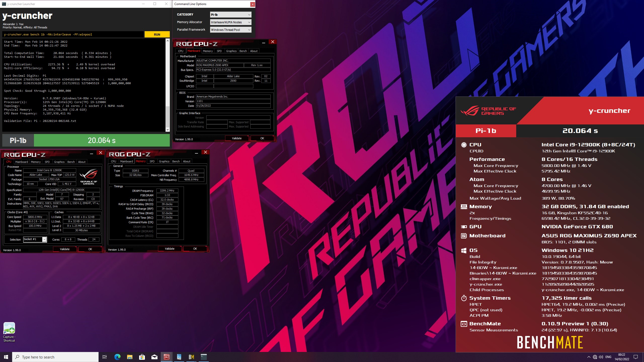Open Parallel Framework dropdown
644x362 pixels.
pyautogui.click(x=231, y=30)
